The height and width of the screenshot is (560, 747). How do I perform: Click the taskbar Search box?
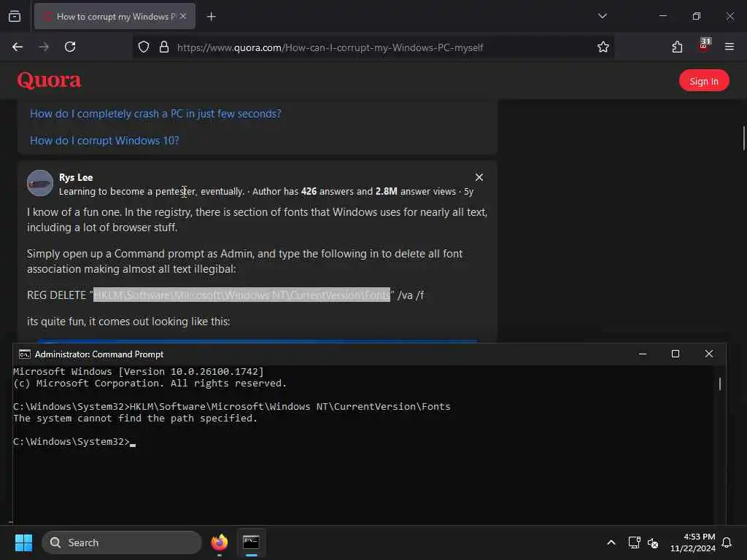122,542
